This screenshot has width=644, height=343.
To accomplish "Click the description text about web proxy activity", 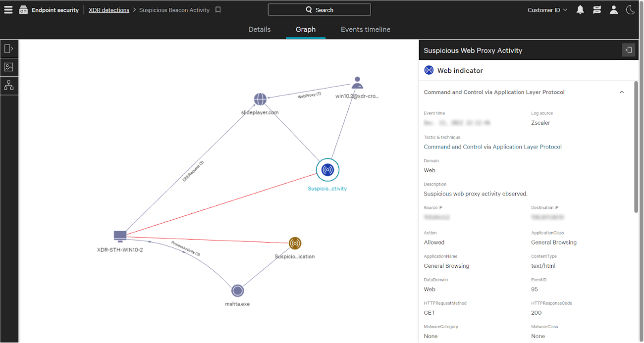I will point(476,194).
